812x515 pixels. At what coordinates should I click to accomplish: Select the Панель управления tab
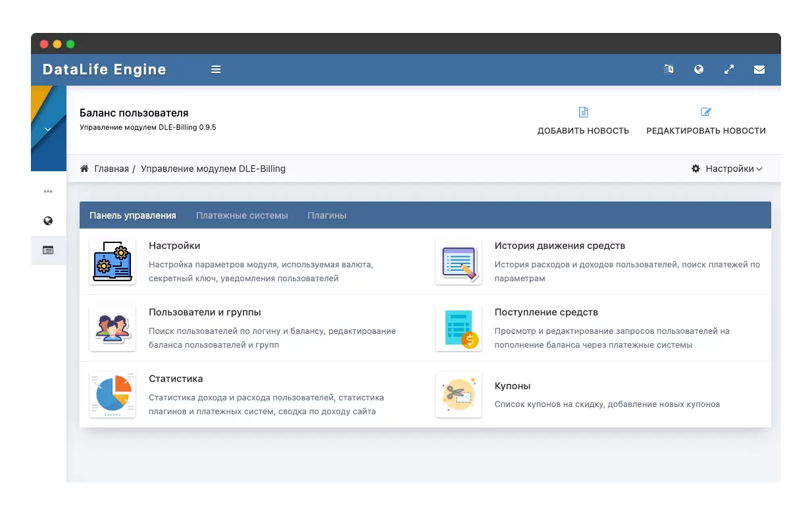click(133, 215)
